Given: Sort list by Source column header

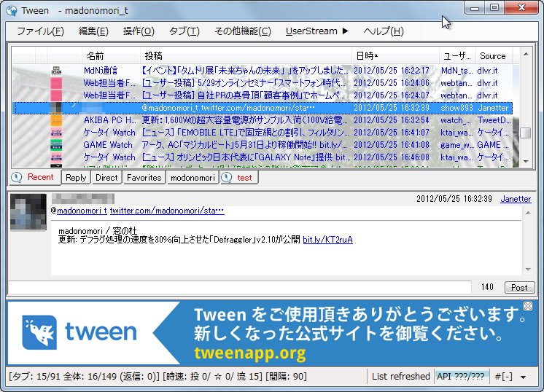Looking at the screenshot, I should point(493,56).
